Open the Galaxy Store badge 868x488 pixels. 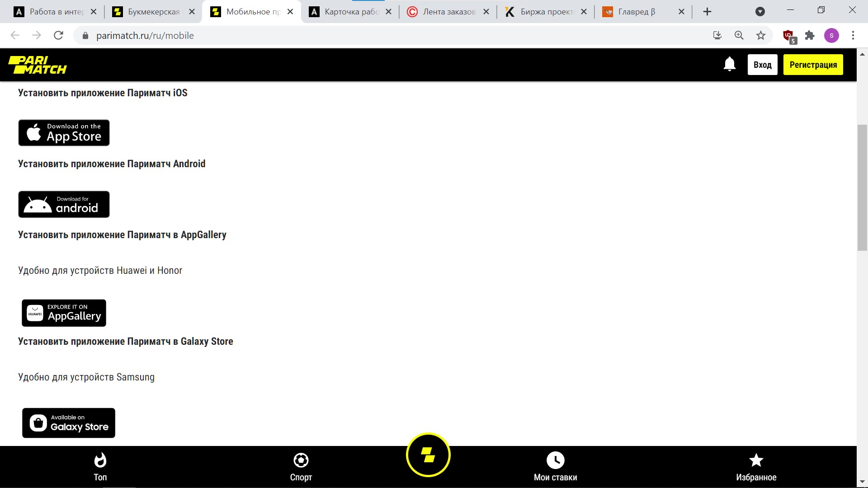[x=69, y=423]
